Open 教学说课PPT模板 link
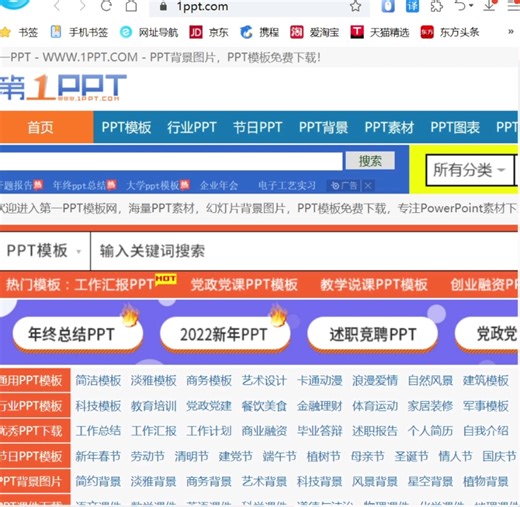520x507 pixels. click(374, 285)
